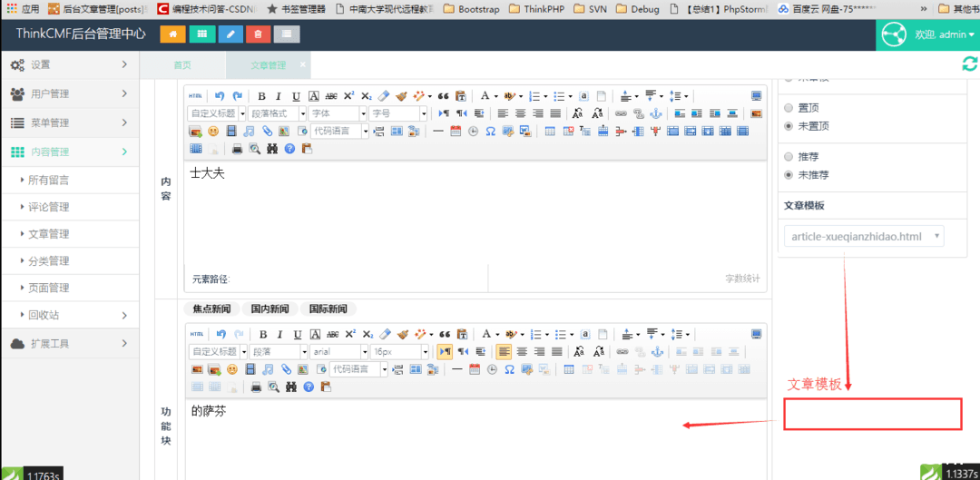Switch to 国际新闻 block tab
Image resolution: width=980 pixels, height=480 pixels.
click(x=328, y=309)
